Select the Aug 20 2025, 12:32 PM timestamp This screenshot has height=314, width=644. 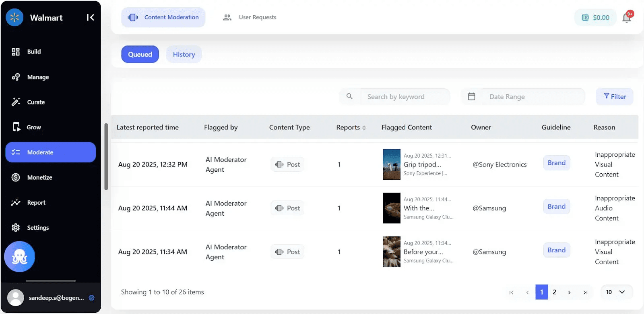click(x=153, y=164)
